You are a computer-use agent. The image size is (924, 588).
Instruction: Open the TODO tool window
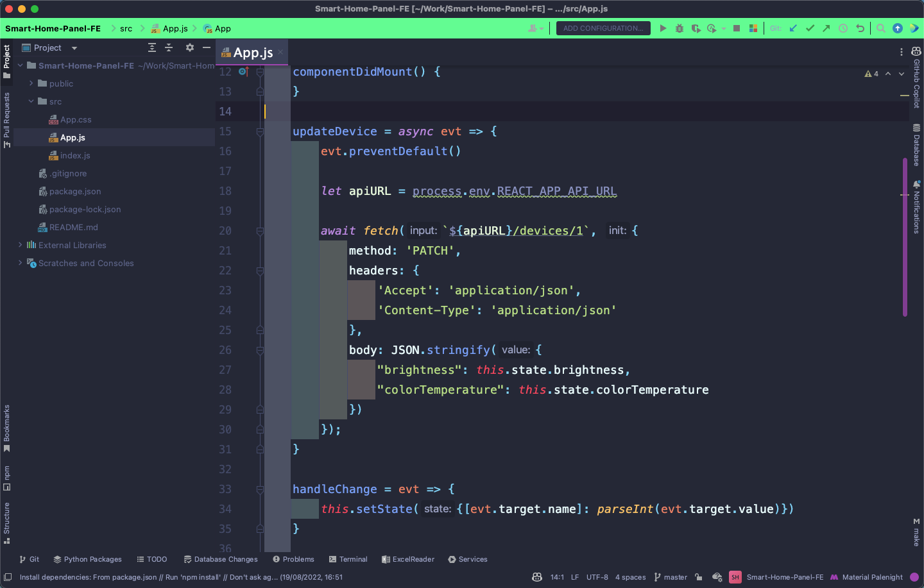click(x=151, y=559)
